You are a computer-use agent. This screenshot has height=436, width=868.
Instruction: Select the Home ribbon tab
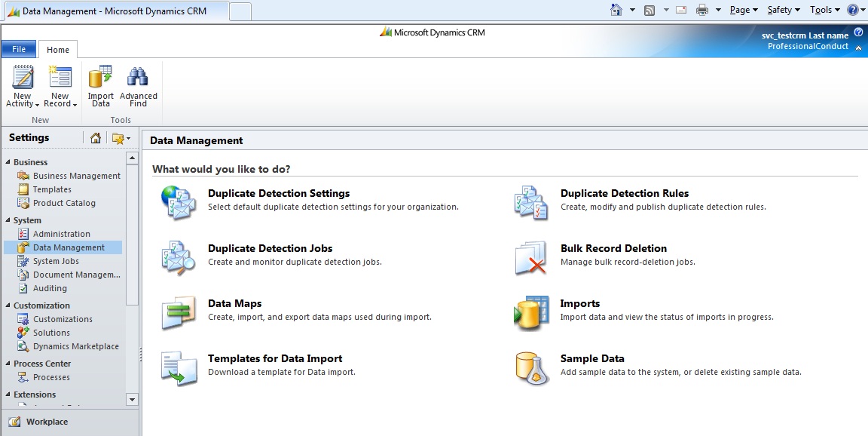tap(57, 49)
